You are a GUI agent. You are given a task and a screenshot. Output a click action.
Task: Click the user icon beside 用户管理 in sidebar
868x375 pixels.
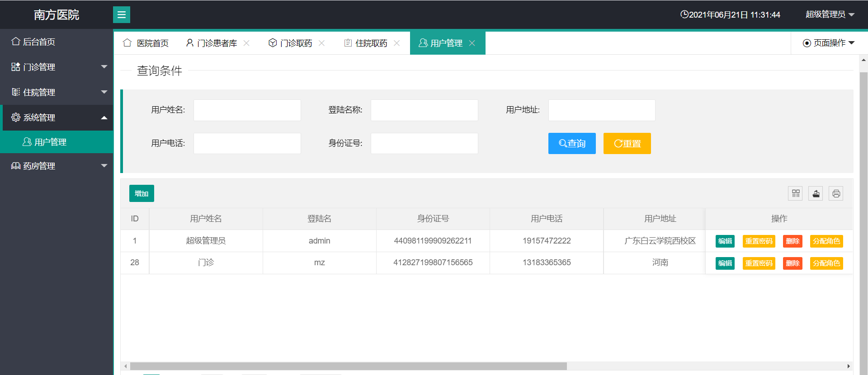click(x=27, y=142)
